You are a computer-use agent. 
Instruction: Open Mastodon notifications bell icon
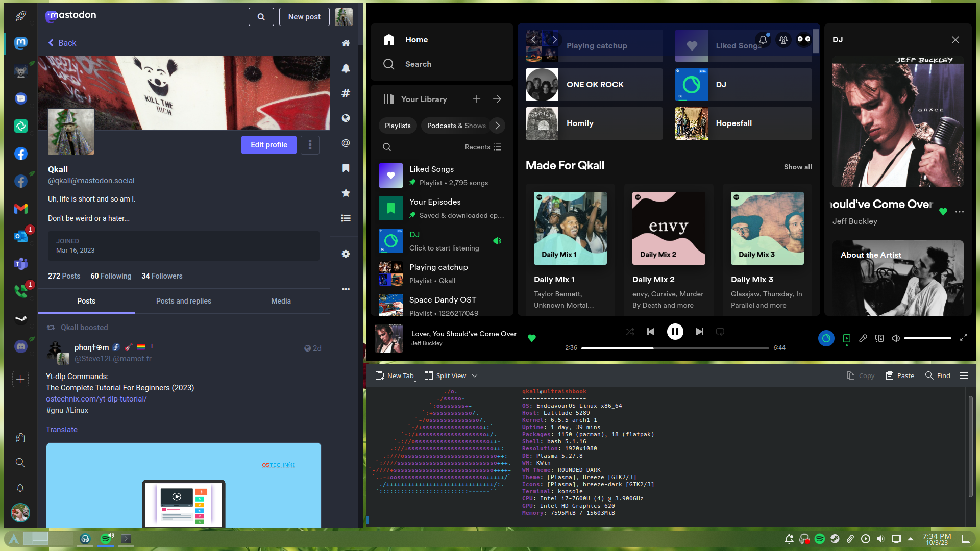tap(346, 68)
